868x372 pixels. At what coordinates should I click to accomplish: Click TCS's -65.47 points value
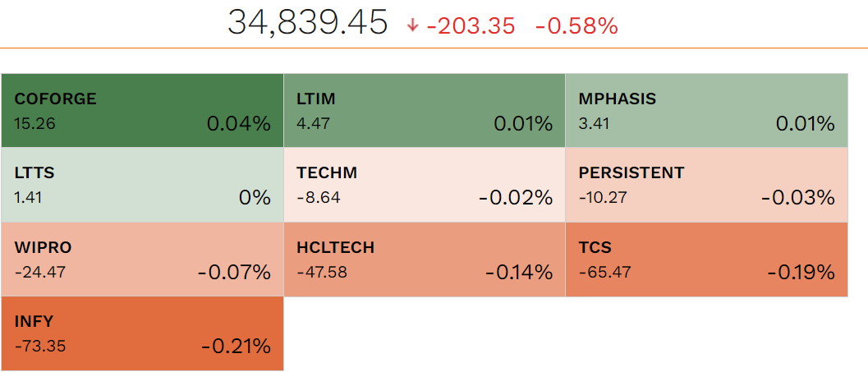tap(604, 273)
